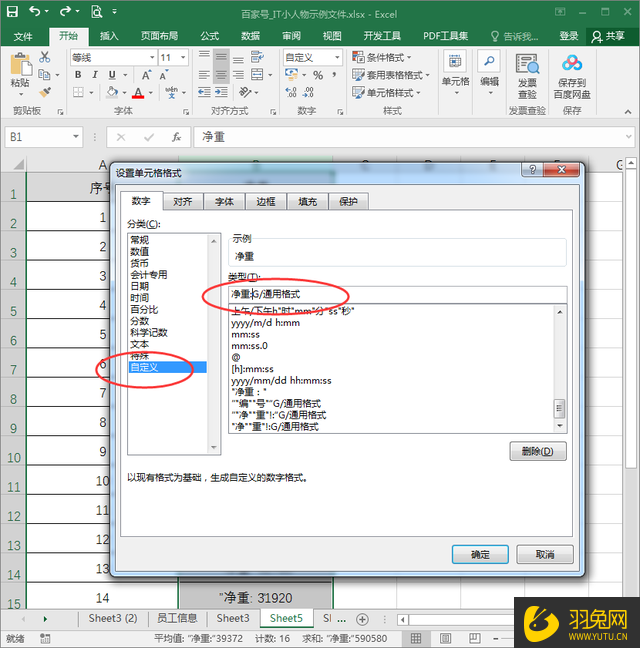Click the Comma Style icon
Viewport: 640px width, 648px height.
pos(334,75)
